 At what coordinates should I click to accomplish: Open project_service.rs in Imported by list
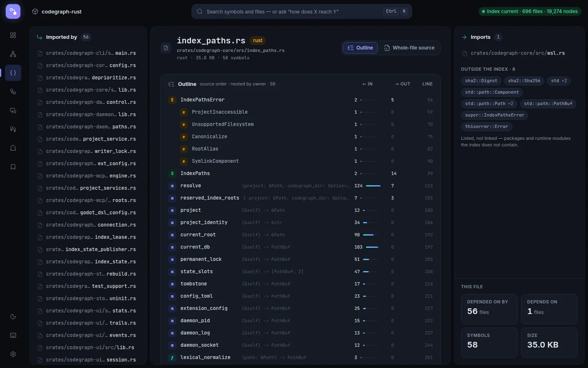coord(87,139)
